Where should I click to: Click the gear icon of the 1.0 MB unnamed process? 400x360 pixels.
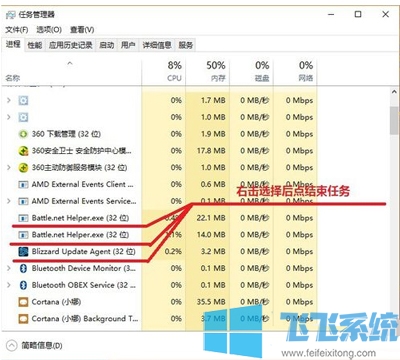pos(23,117)
